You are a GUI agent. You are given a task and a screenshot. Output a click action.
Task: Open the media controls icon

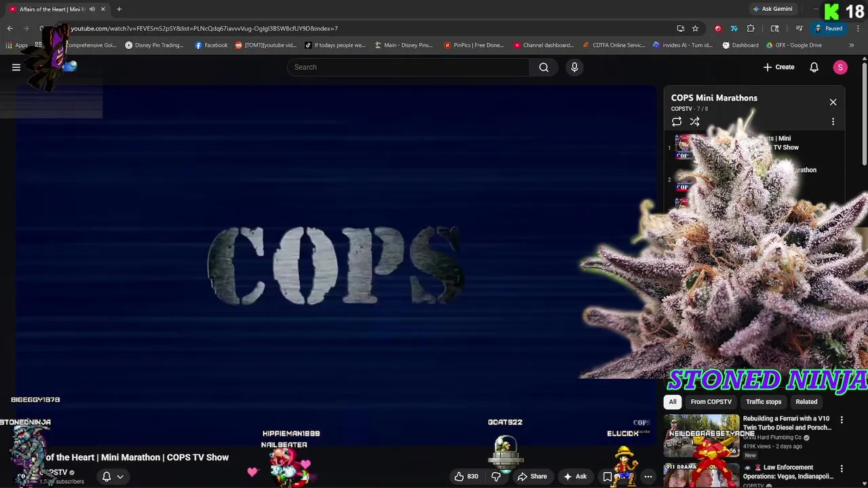coord(800,28)
